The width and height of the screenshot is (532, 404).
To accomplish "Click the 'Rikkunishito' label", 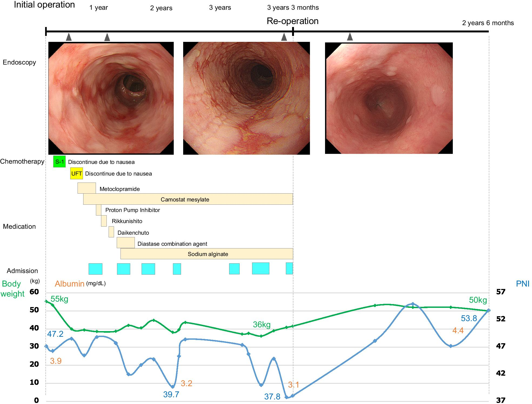I will pos(127,221).
